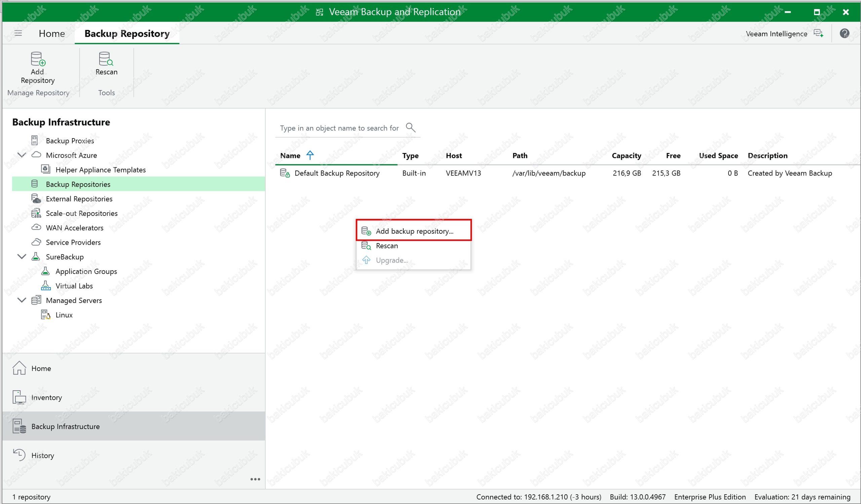
Task: Select Application Groups tree item
Action: click(86, 271)
